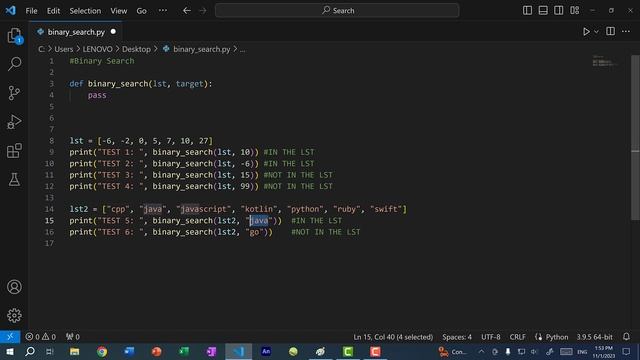Image resolution: width=640 pixels, height=360 pixels.
Task: Select the binary_search.py editor tab
Action: tap(76, 32)
